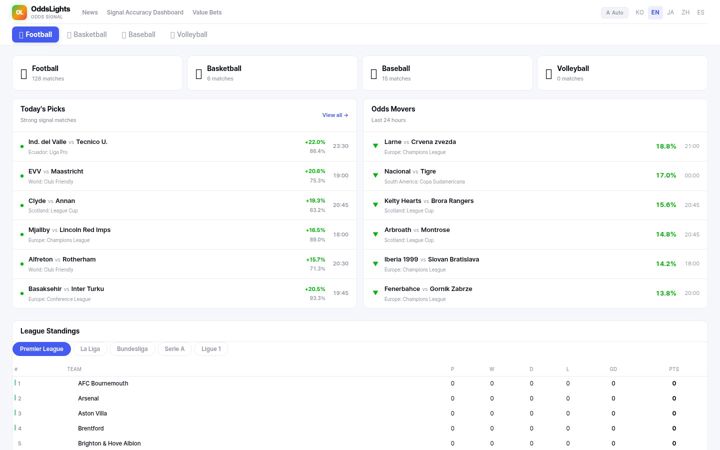720x450 pixels.
Task: Click green dot beside Clyde vs Annan
Action: coord(22,205)
